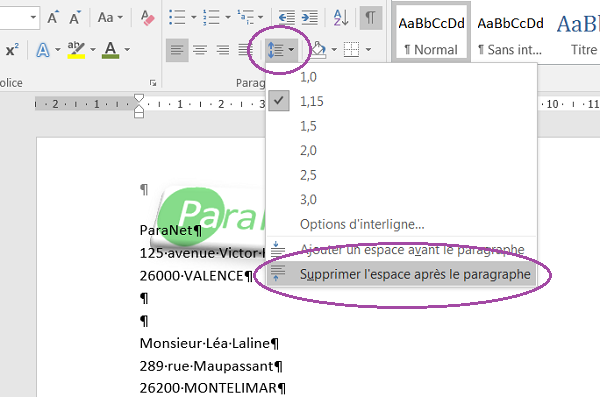Apply borders with borders icon

point(351,50)
